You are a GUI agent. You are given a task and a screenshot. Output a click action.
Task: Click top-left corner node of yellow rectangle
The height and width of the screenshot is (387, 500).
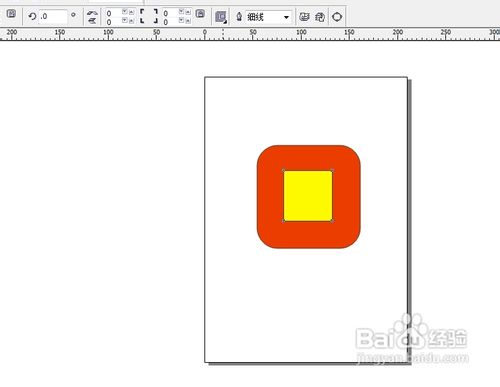[284, 171]
